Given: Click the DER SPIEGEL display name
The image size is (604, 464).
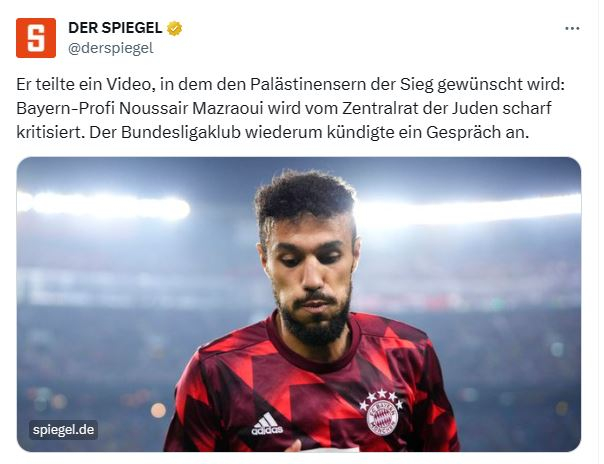Looking at the screenshot, I should pos(115,28).
